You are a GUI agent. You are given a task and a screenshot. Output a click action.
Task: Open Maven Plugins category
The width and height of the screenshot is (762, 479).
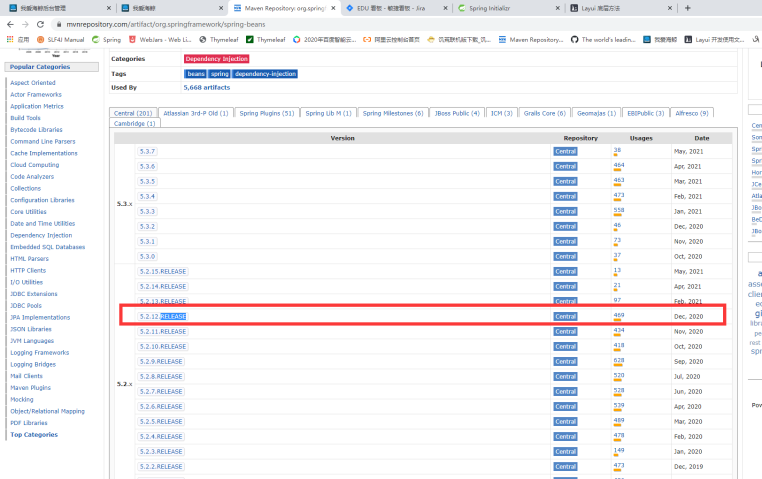pos(30,388)
